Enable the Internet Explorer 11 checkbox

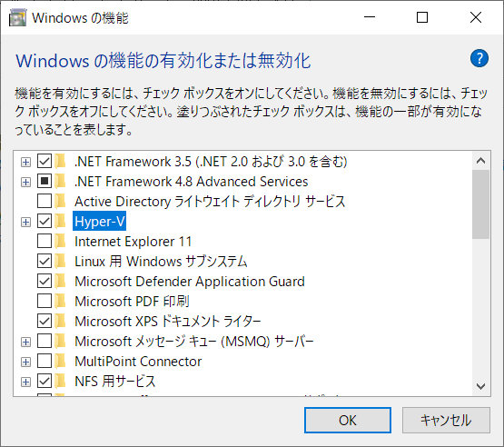[x=44, y=241]
